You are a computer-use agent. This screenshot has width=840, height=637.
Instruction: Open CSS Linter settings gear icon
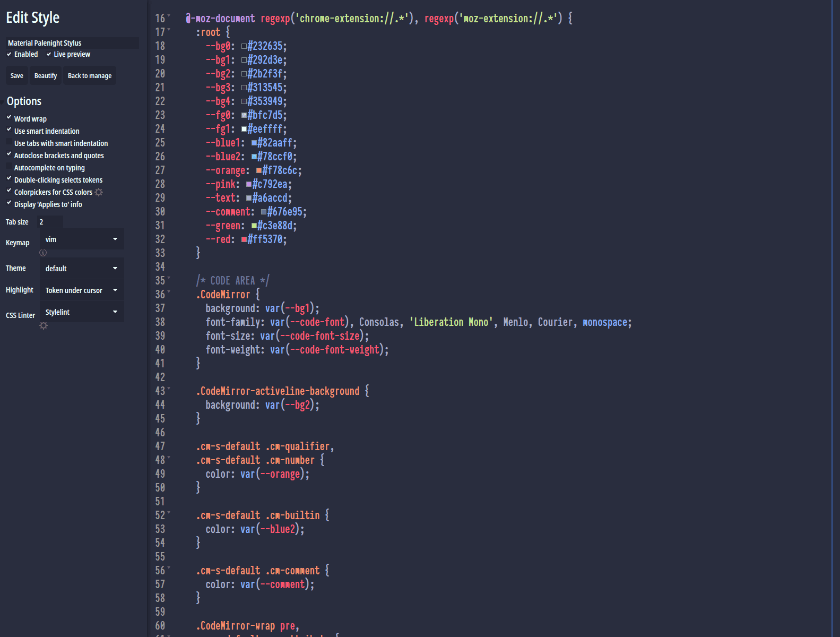[x=44, y=325]
